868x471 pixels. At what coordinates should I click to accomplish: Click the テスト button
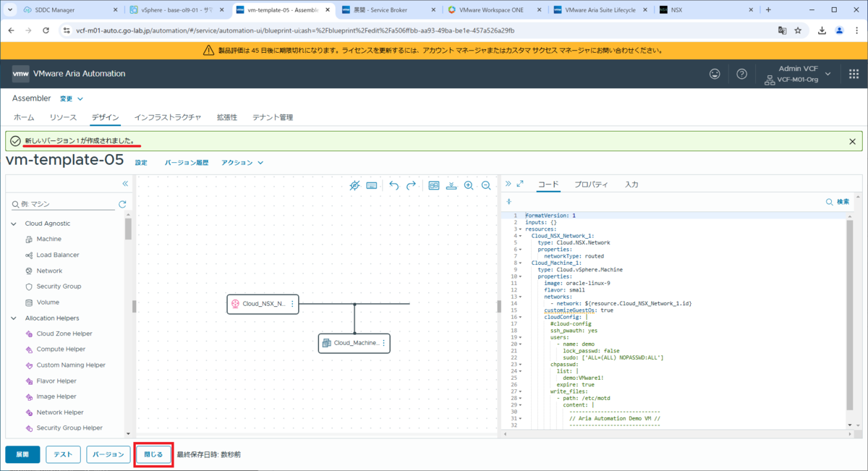[x=63, y=454]
